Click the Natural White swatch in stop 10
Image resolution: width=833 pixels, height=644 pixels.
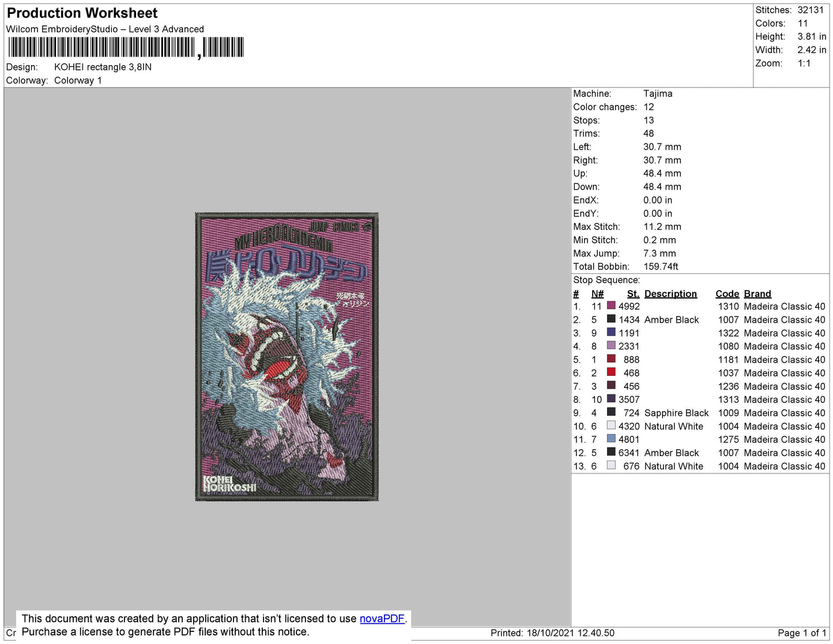pos(611,425)
